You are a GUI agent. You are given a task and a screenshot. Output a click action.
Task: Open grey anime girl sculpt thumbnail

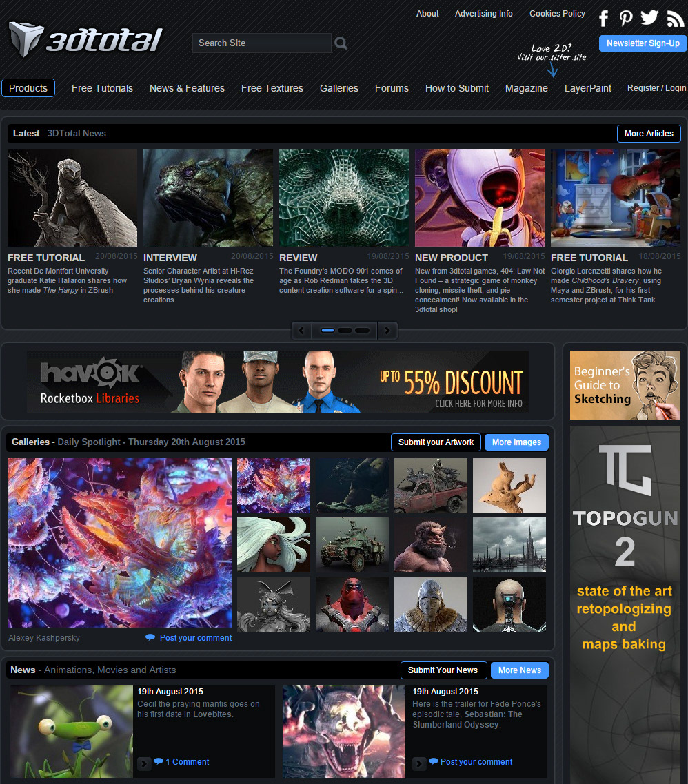click(274, 604)
